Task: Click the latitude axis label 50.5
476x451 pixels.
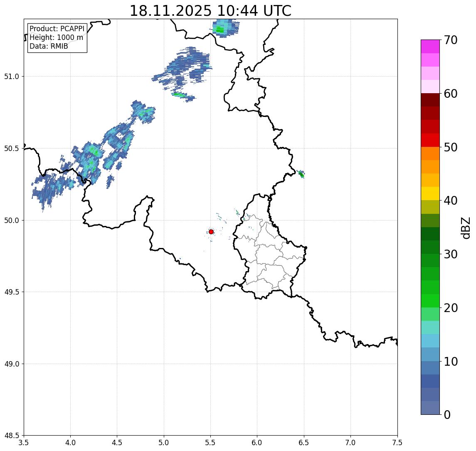Action: (x=12, y=148)
